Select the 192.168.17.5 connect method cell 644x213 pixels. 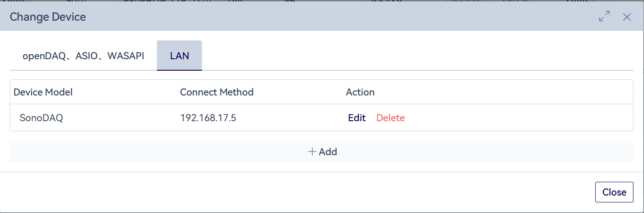tap(208, 118)
